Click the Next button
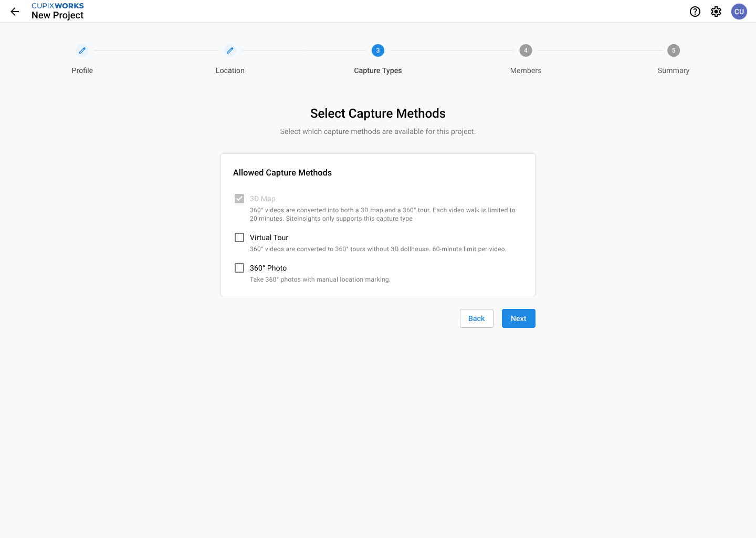Viewport: 756px width, 538px height. coord(519,318)
